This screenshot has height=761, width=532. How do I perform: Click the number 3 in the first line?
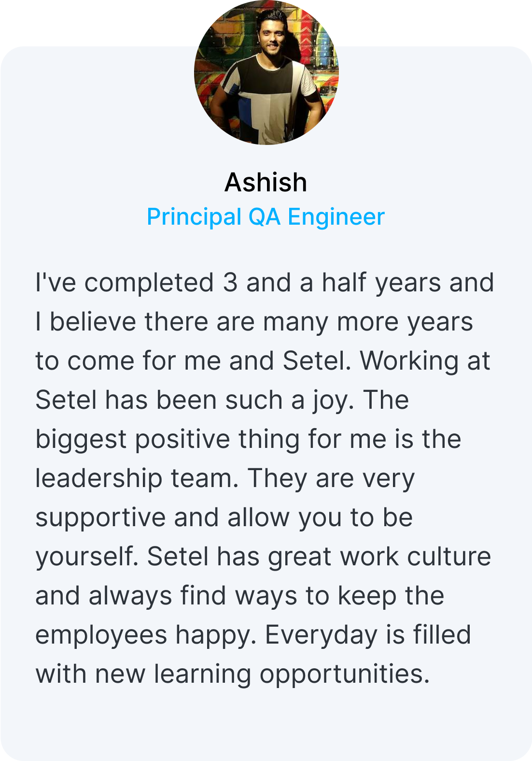(230, 283)
